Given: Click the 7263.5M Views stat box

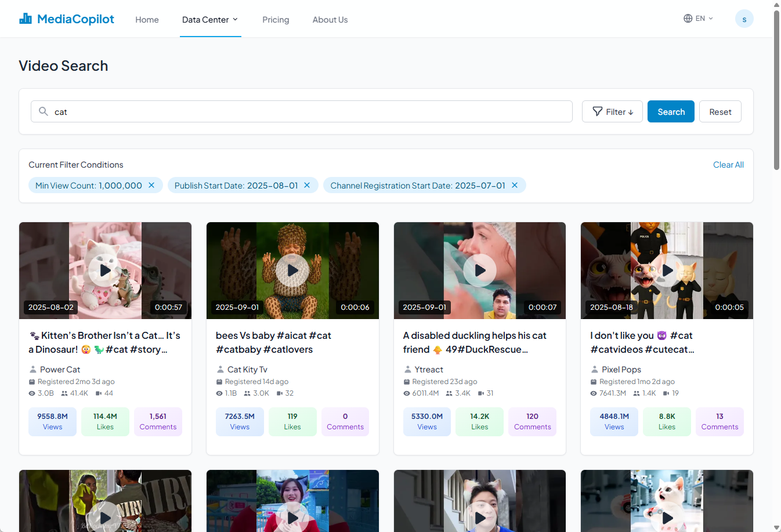Looking at the screenshot, I should click(240, 422).
